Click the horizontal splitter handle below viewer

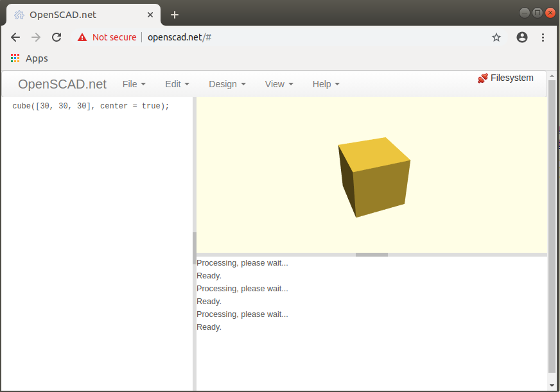(x=372, y=255)
